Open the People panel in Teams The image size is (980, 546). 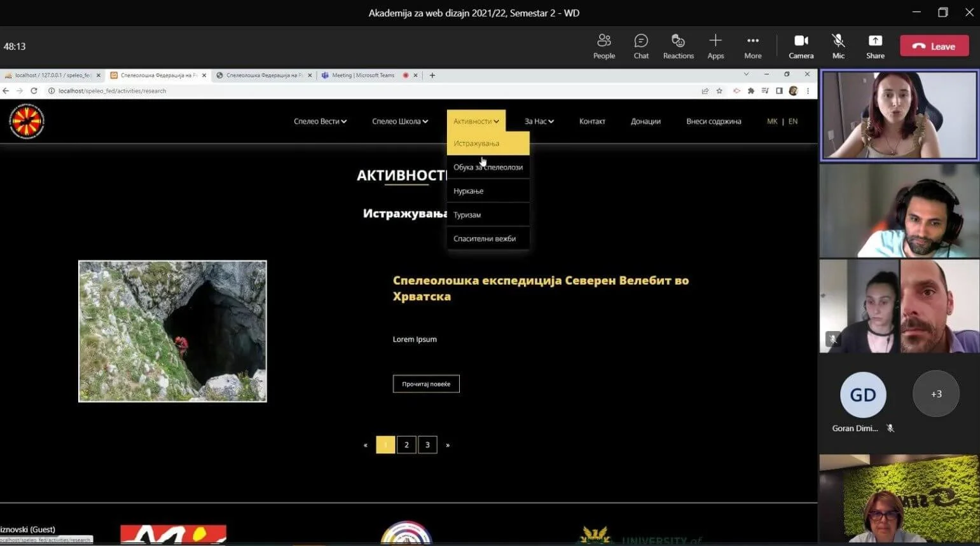click(x=604, y=46)
